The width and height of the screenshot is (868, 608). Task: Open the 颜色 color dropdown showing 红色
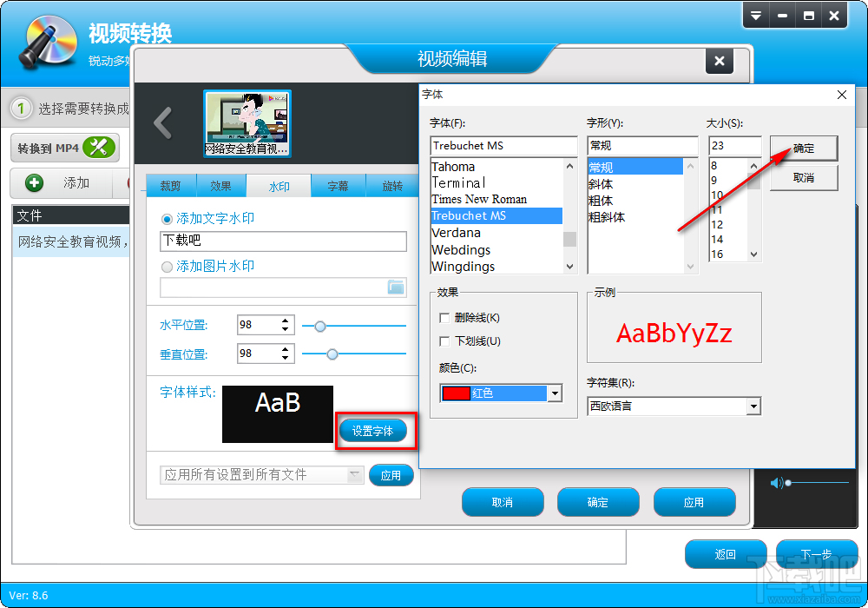pos(554,393)
